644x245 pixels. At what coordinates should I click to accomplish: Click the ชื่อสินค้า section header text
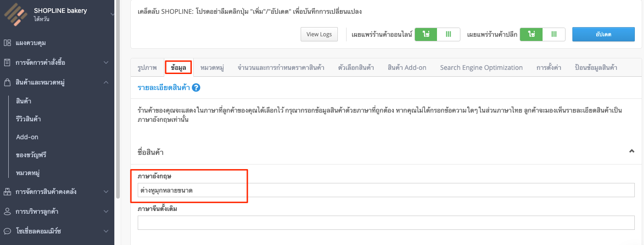[x=151, y=152]
